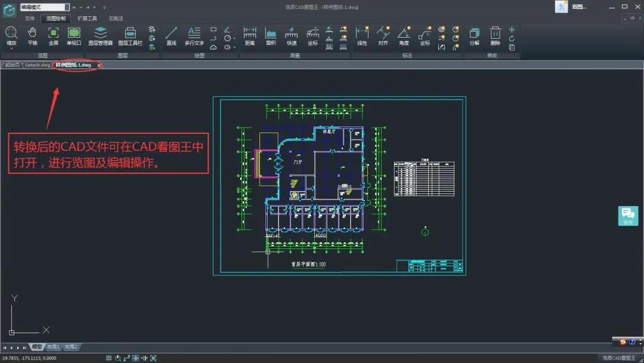Image resolution: width=644 pixels, height=363 pixels.
Task: Switch to the 布局1 layout tab
Action: coord(53,346)
